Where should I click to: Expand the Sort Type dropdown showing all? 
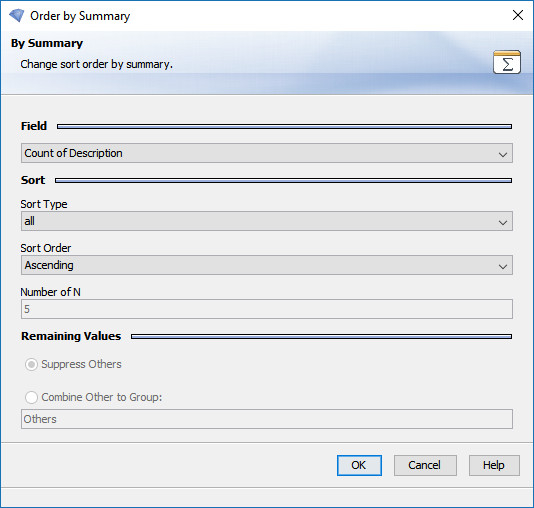tap(267, 221)
